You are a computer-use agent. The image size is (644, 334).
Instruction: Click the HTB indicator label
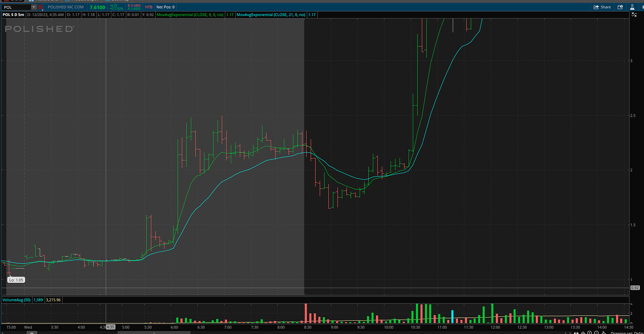[x=149, y=7]
